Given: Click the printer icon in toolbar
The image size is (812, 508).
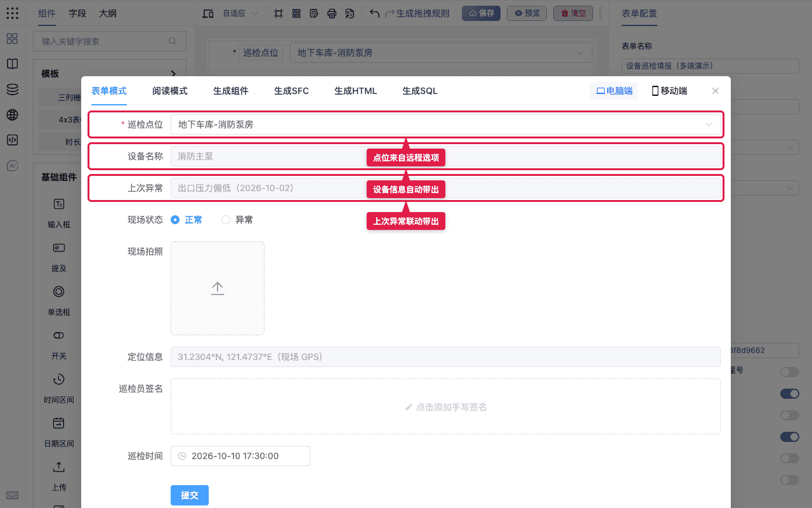Looking at the screenshot, I should point(332,13).
